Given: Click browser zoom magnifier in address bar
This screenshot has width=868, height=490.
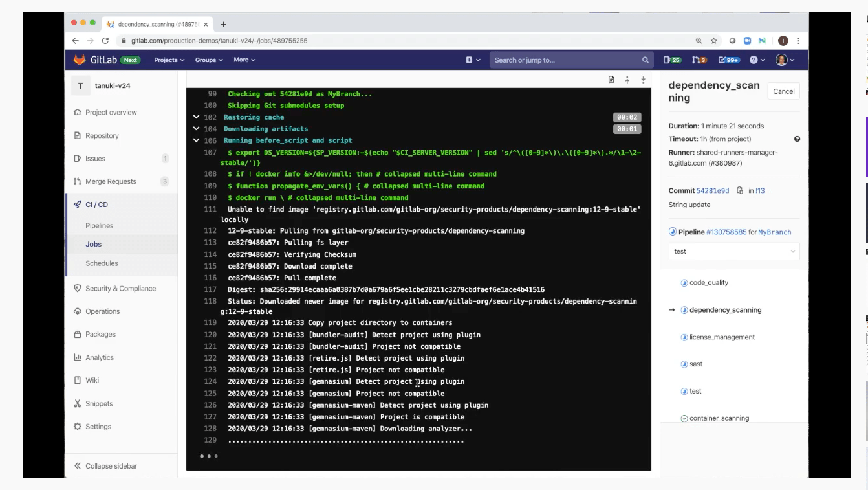Looking at the screenshot, I should pyautogui.click(x=699, y=40).
